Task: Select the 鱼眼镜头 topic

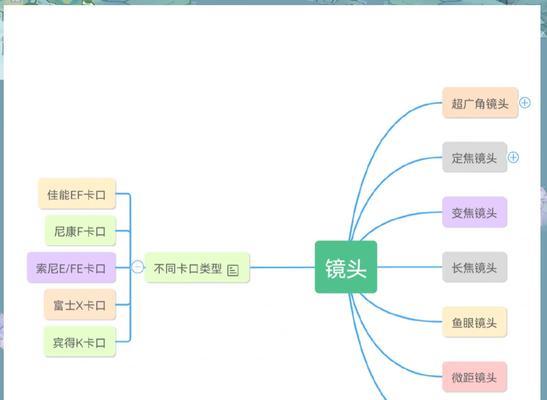Action: [474, 322]
